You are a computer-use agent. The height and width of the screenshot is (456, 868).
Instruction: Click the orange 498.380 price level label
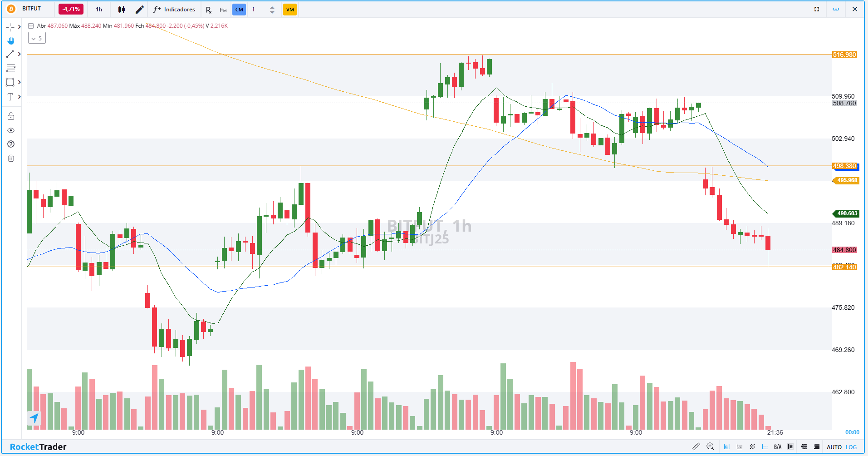pos(844,166)
